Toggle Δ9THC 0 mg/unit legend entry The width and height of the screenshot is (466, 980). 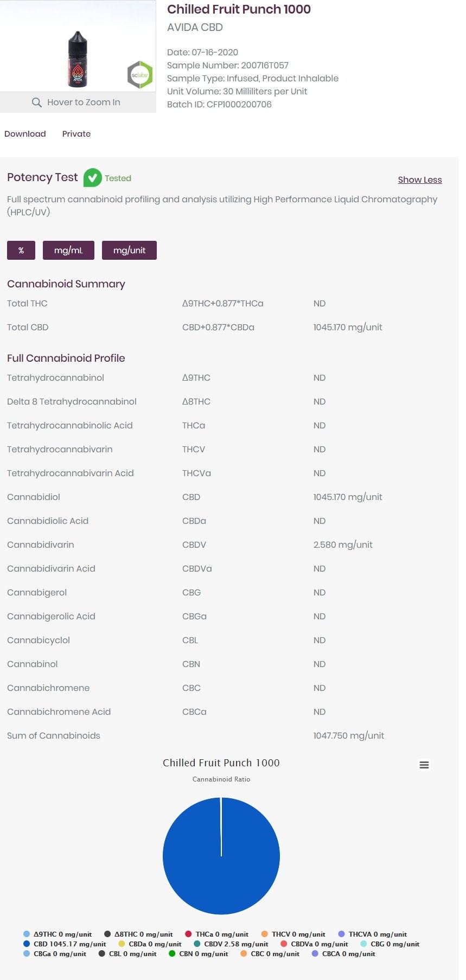[x=58, y=934]
